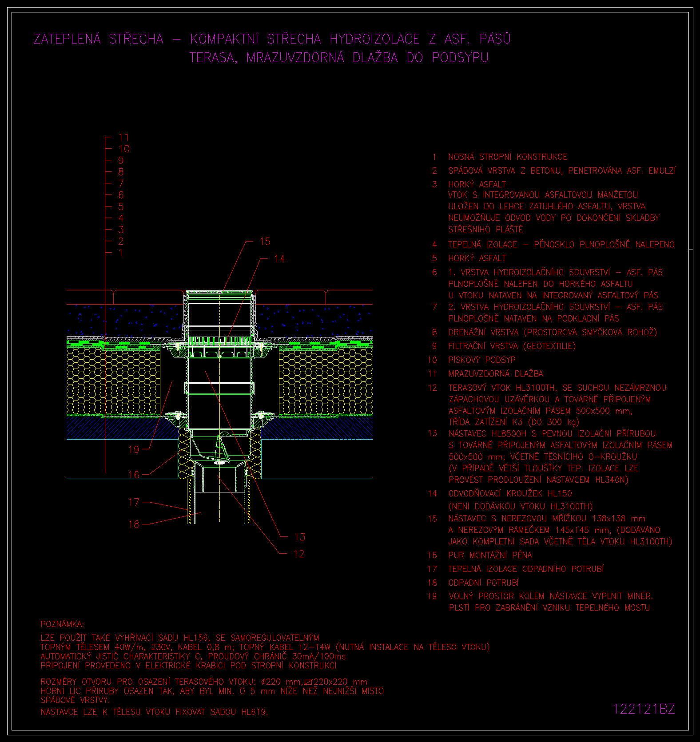This screenshot has width=700, height=742.
Task: Select note line 'AUTOMATICKÝ JISTIČ CHARAKTERISTIKY C'
Action: pos(193,656)
